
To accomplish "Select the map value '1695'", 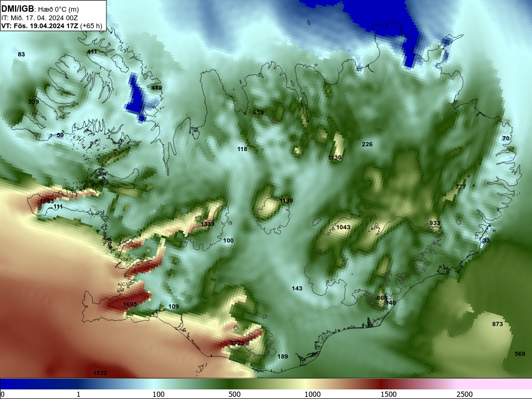I will (130, 304).
